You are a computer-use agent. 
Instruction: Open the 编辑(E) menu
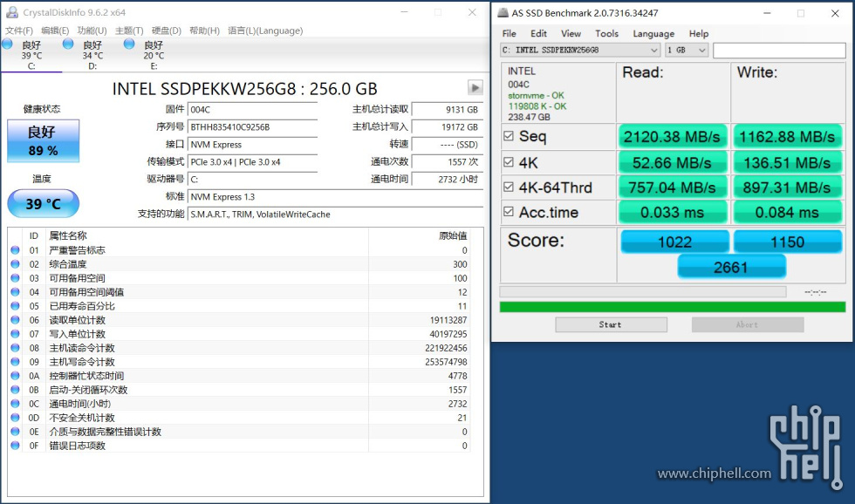click(x=55, y=31)
